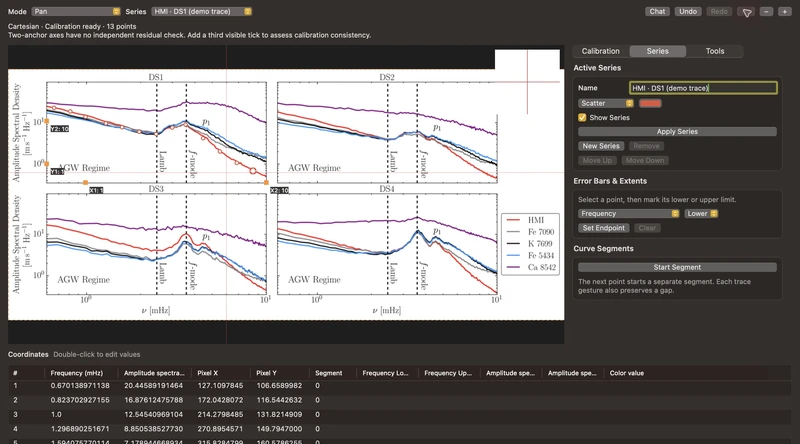Switch to the Calibration tab

click(601, 51)
